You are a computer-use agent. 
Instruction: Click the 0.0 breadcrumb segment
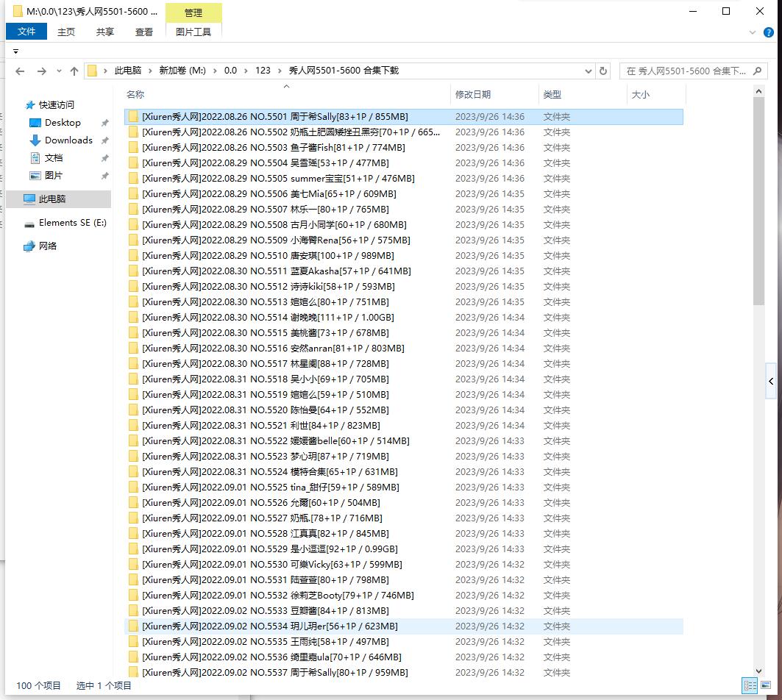coord(230,71)
